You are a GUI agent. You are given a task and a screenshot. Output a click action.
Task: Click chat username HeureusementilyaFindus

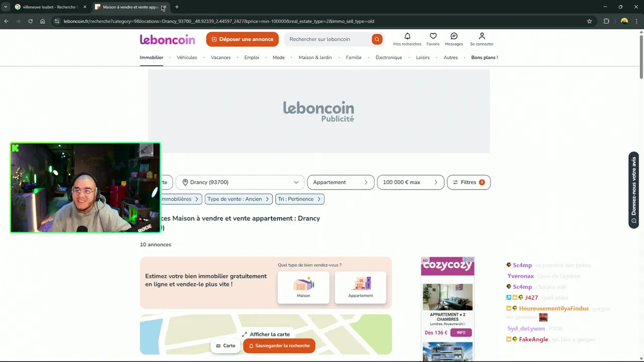pyautogui.click(x=553, y=309)
